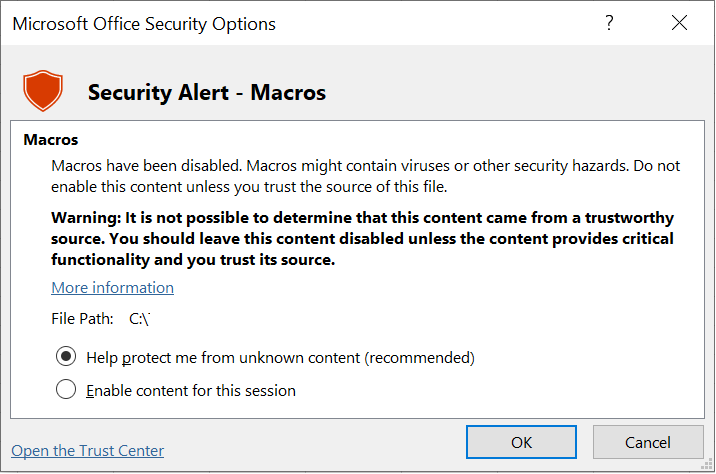The height and width of the screenshot is (474, 716).
Task: Click the question mark help icon
Action: tap(609, 23)
